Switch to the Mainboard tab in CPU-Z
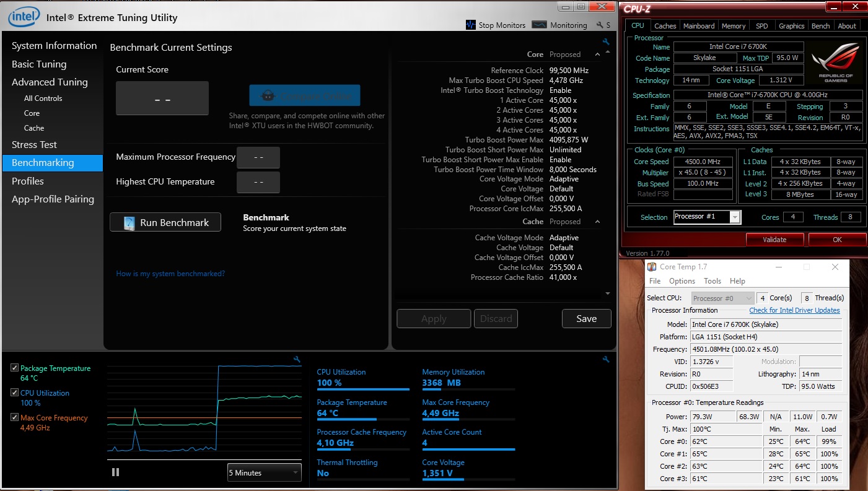Image resolution: width=868 pixels, height=491 pixels. pos(699,26)
